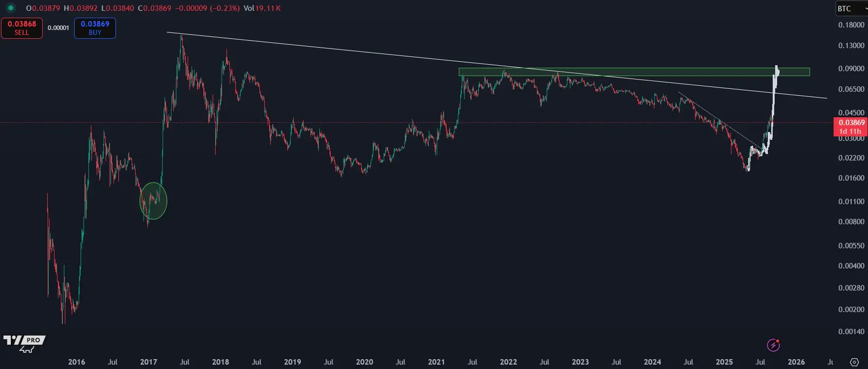Open the purple lightning replay icon
Image resolution: width=868 pixels, height=369 pixels.
pyautogui.click(x=773, y=345)
